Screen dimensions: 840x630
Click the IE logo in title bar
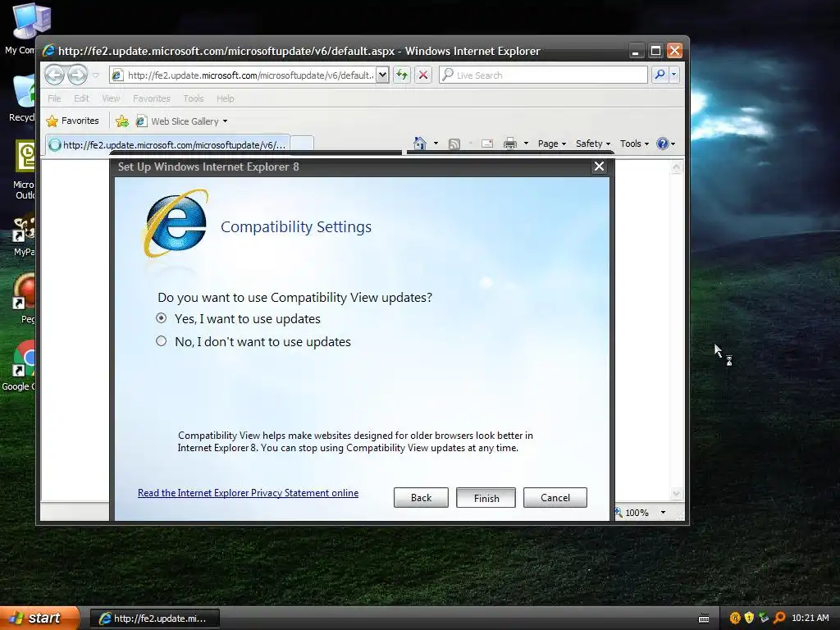tap(48, 50)
